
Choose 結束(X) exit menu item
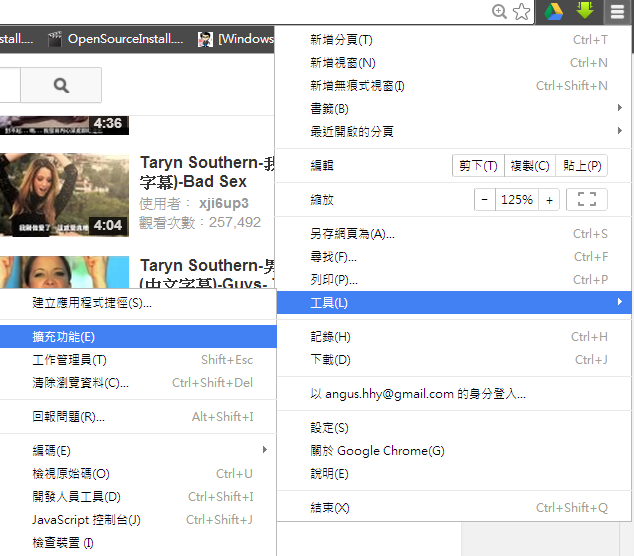tap(454, 508)
